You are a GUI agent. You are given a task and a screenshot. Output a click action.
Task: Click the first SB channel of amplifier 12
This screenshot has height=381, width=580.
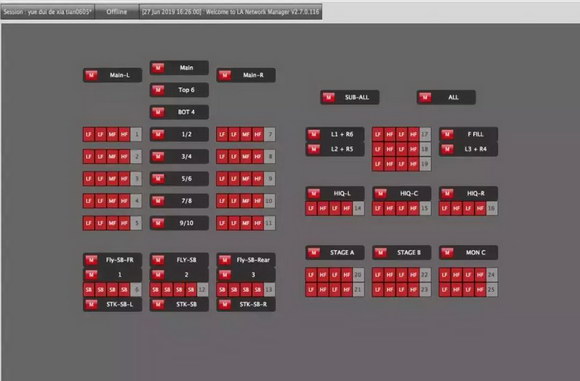(156, 290)
